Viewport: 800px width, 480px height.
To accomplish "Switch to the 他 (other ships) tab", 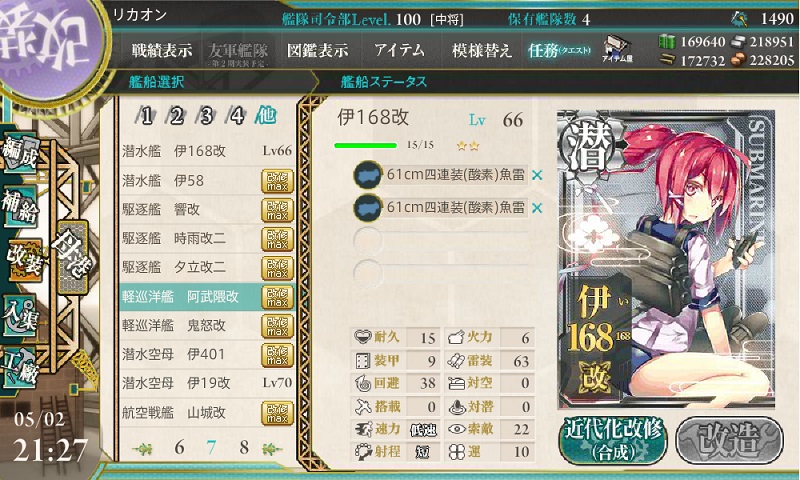I will (266, 116).
